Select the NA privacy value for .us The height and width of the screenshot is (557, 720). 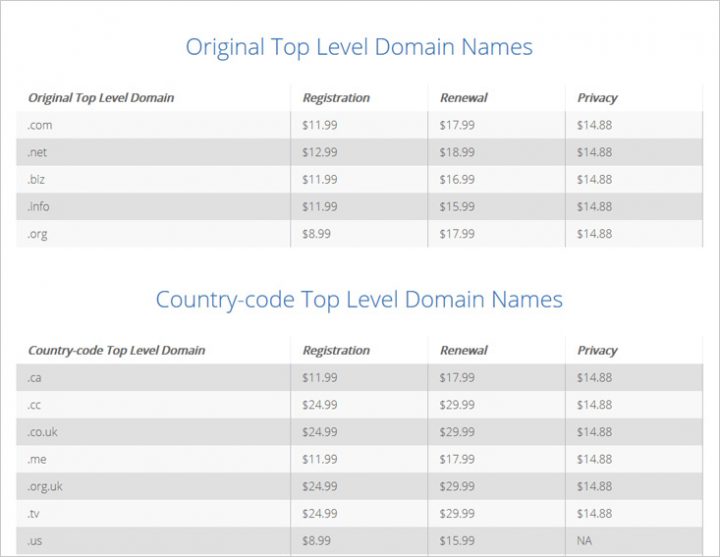[x=584, y=540]
